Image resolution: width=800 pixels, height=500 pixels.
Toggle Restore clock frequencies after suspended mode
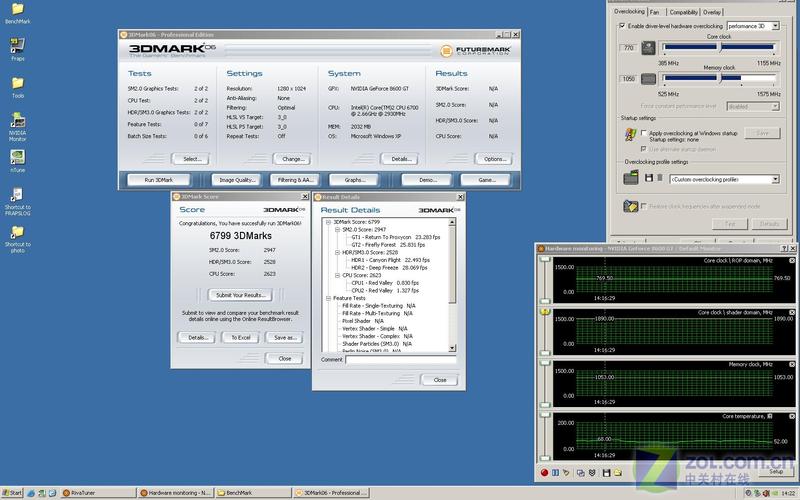click(643, 206)
